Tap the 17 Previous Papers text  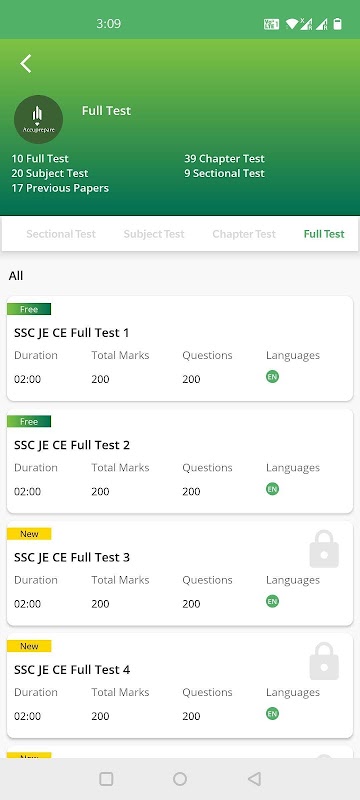[x=60, y=188]
